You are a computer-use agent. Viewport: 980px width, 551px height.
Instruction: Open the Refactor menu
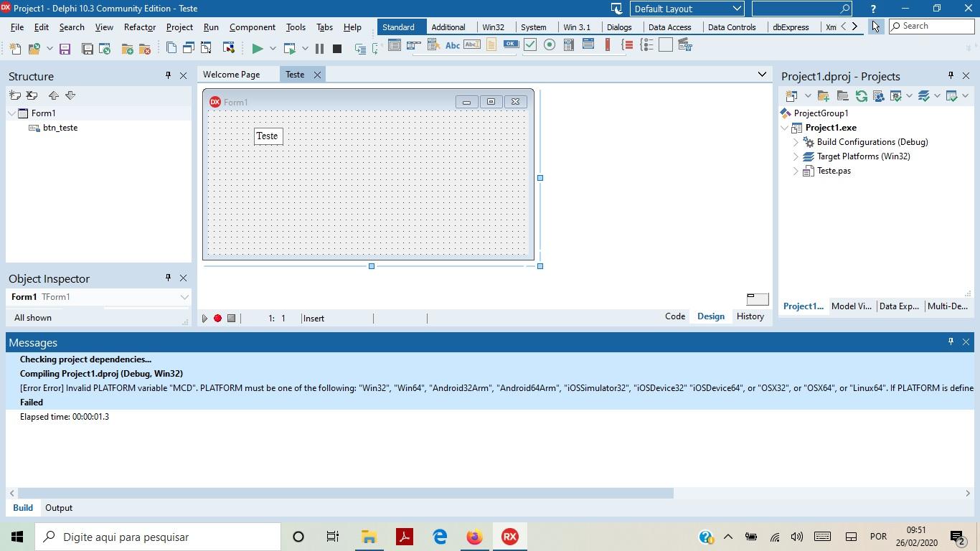coord(140,27)
